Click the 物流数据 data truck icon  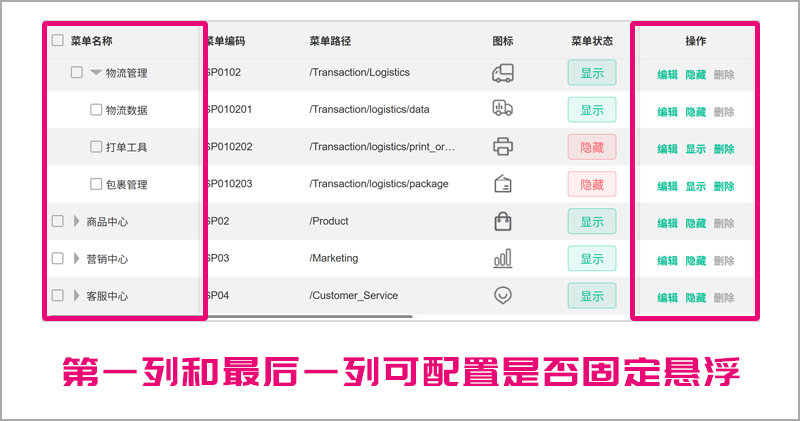pyautogui.click(x=503, y=108)
